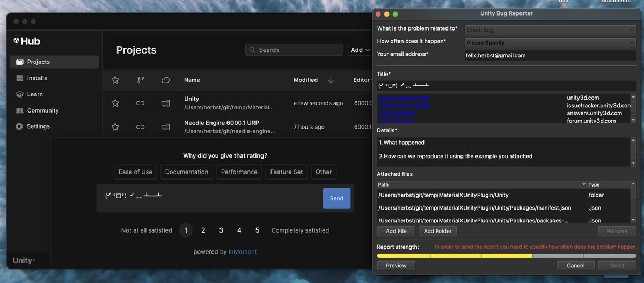Select Other feedback reason
This screenshot has height=283, width=644.
(x=324, y=172)
